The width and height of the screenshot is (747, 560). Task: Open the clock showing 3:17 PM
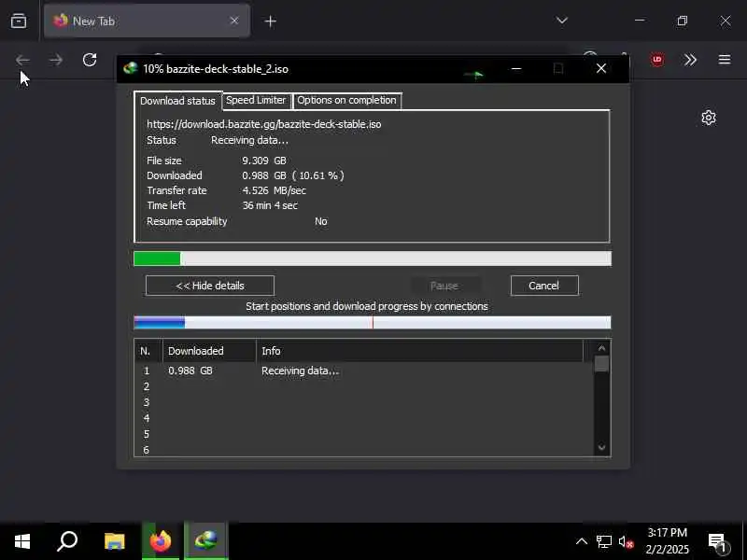pos(668,541)
